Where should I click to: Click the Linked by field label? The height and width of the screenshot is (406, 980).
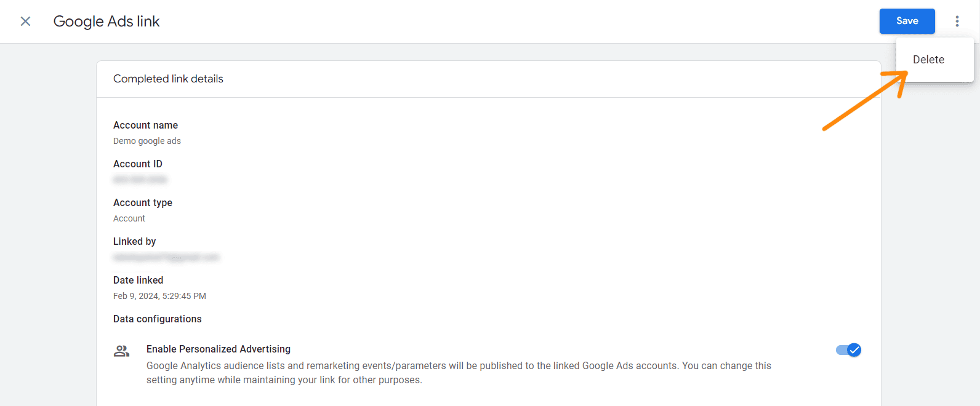(x=134, y=241)
